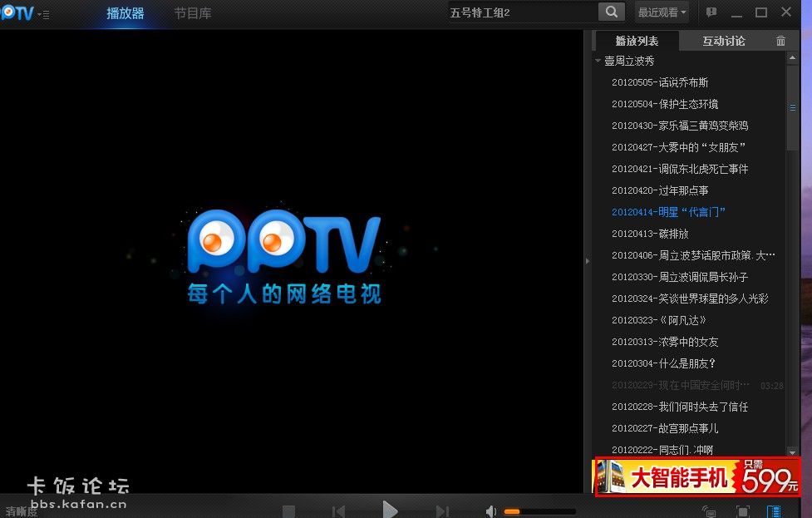Maximize the PPTV window
812x518 pixels.
pyautogui.click(x=760, y=12)
